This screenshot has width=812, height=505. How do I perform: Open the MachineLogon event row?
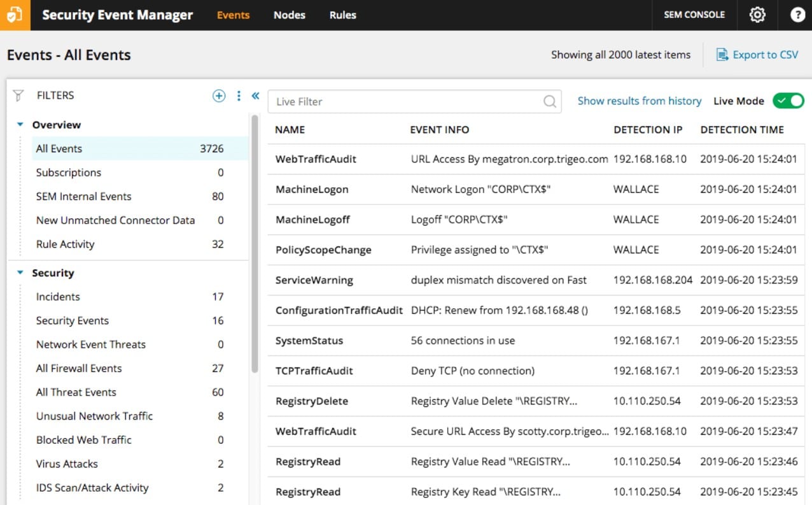pos(536,189)
